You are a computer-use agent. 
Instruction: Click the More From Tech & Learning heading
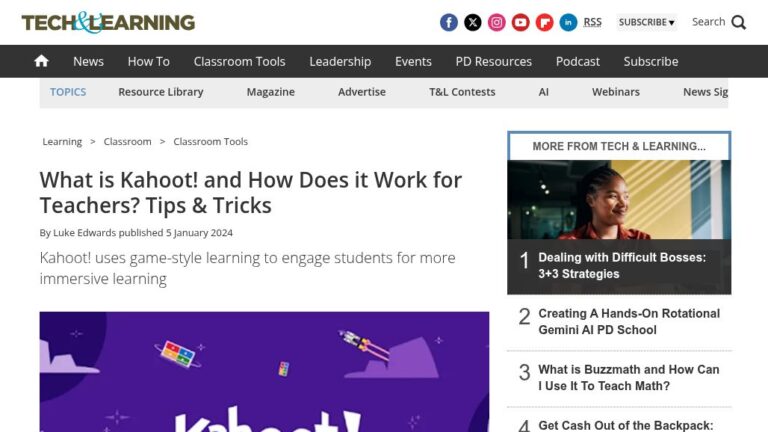click(619, 146)
